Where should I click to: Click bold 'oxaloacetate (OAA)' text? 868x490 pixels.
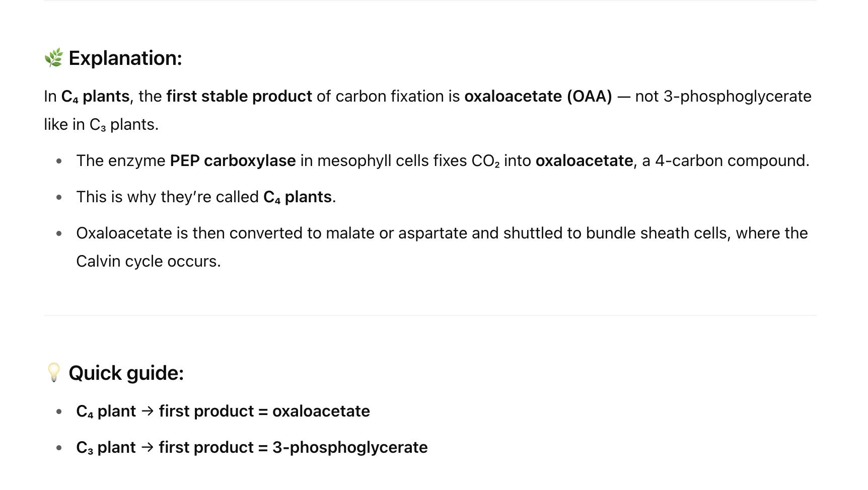pyautogui.click(x=538, y=96)
